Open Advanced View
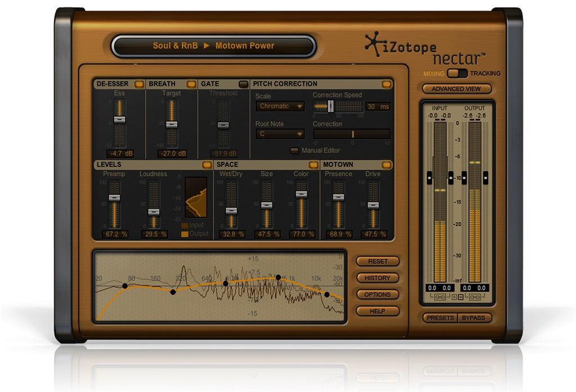The width and height of the screenshot is (576, 392). (x=456, y=89)
